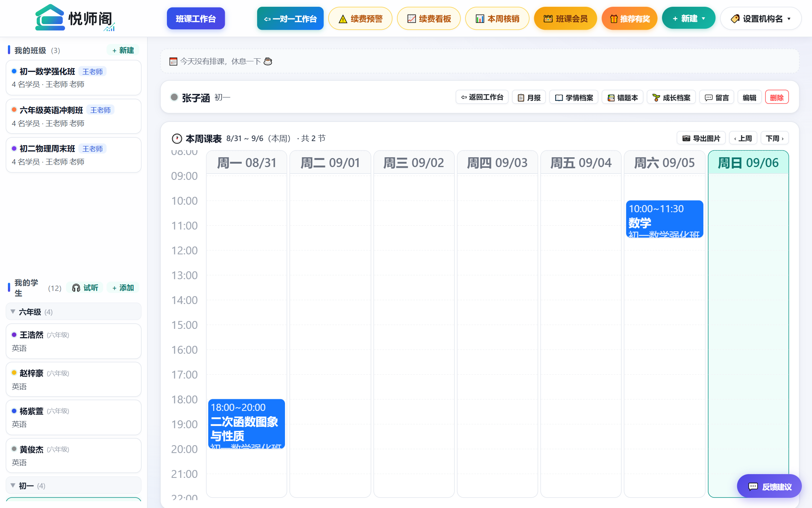Screen dimensions: 812x508
Task: Click the red 删除 button
Action: pyautogui.click(x=777, y=97)
